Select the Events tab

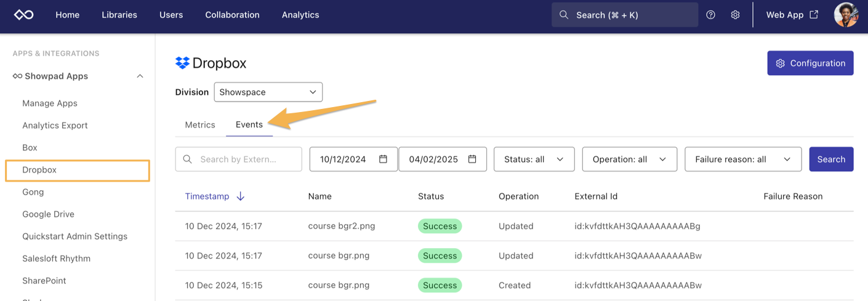tap(249, 124)
